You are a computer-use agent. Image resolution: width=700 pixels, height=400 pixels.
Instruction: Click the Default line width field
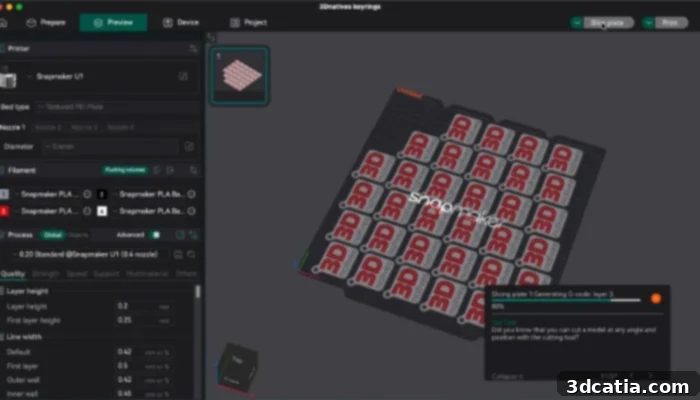[143, 352]
